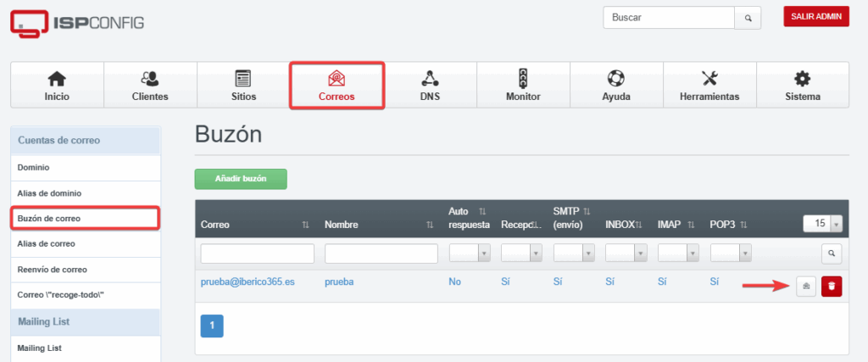Click the Auto respuesta value No
868x362 pixels.
[x=455, y=281]
